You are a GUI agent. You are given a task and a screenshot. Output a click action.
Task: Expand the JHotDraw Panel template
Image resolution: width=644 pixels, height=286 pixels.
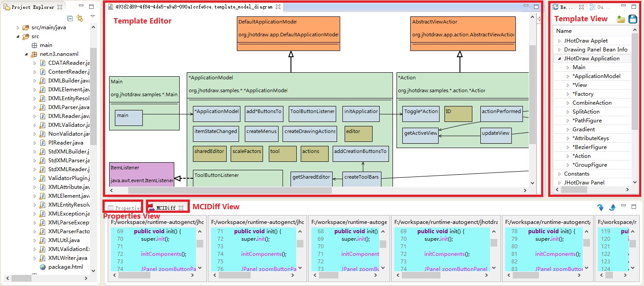pyautogui.click(x=559, y=183)
